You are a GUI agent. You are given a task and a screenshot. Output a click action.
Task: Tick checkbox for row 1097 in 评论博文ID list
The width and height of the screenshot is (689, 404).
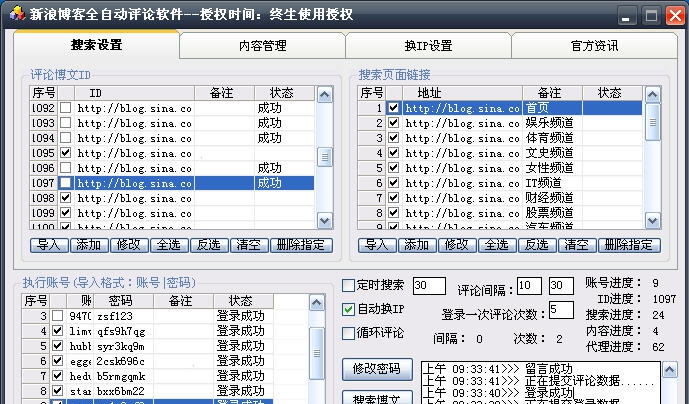65,182
